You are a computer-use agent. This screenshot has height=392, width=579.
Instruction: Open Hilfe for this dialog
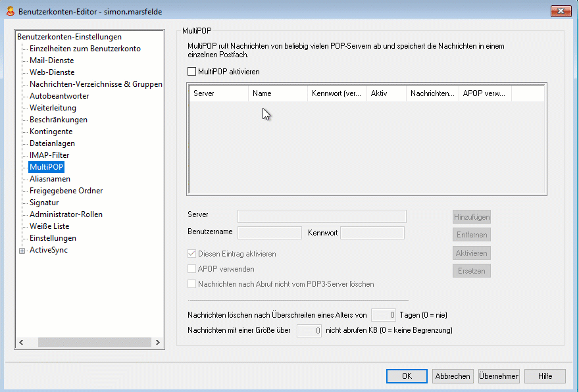(x=545, y=376)
